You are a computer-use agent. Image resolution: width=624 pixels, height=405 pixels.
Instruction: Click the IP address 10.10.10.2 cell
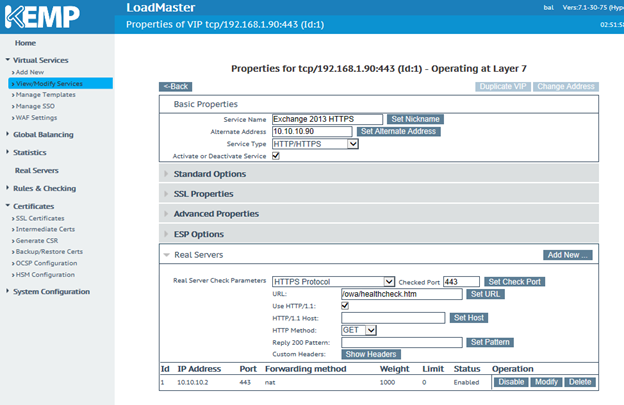click(x=193, y=382)
